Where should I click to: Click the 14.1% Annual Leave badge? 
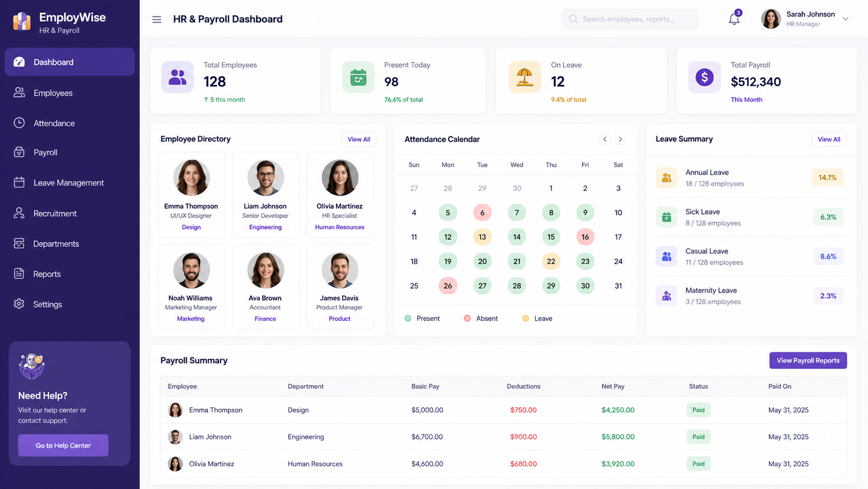pos(828,178)
